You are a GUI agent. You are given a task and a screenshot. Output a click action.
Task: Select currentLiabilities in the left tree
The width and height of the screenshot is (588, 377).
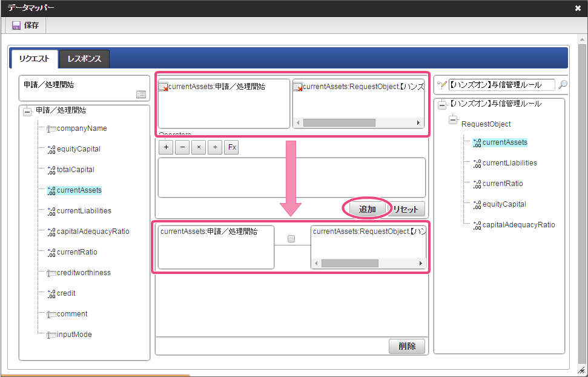pyautogui.click(x=84, y=211)
